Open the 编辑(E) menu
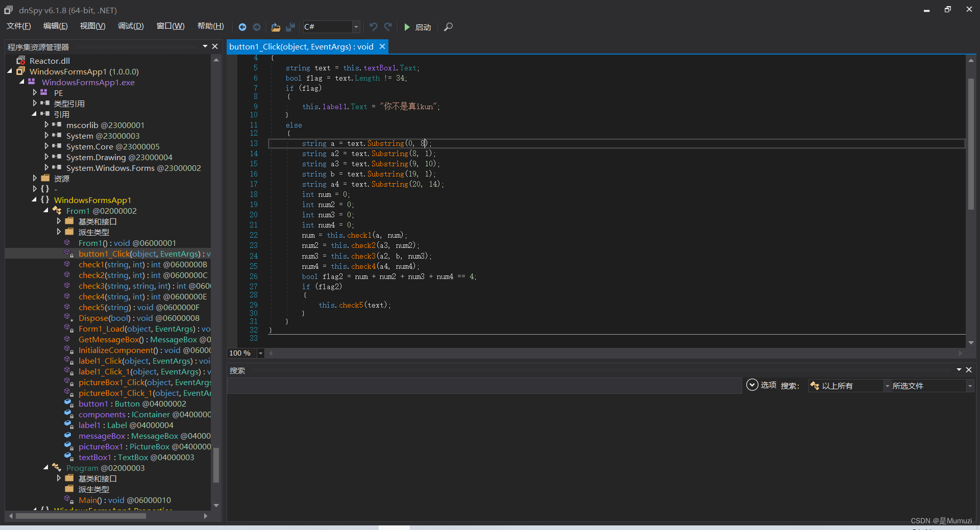980x530 pixels. click(x=55, y=26)
